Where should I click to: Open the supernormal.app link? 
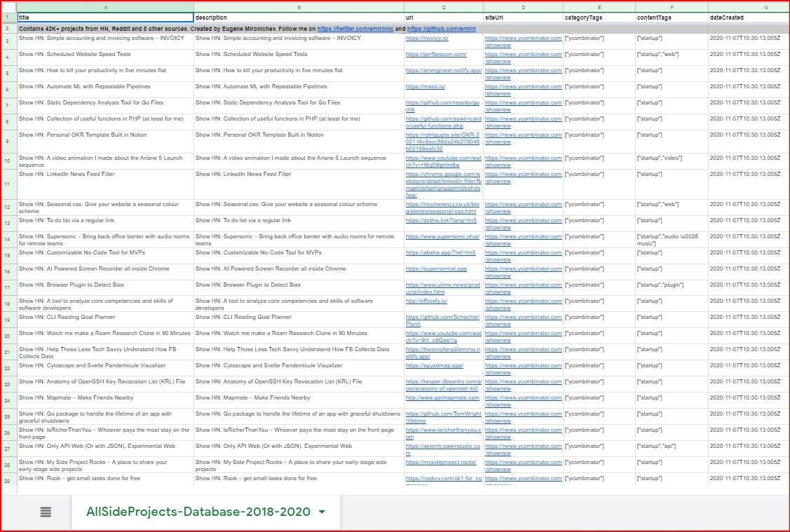(x=432, y=268)
